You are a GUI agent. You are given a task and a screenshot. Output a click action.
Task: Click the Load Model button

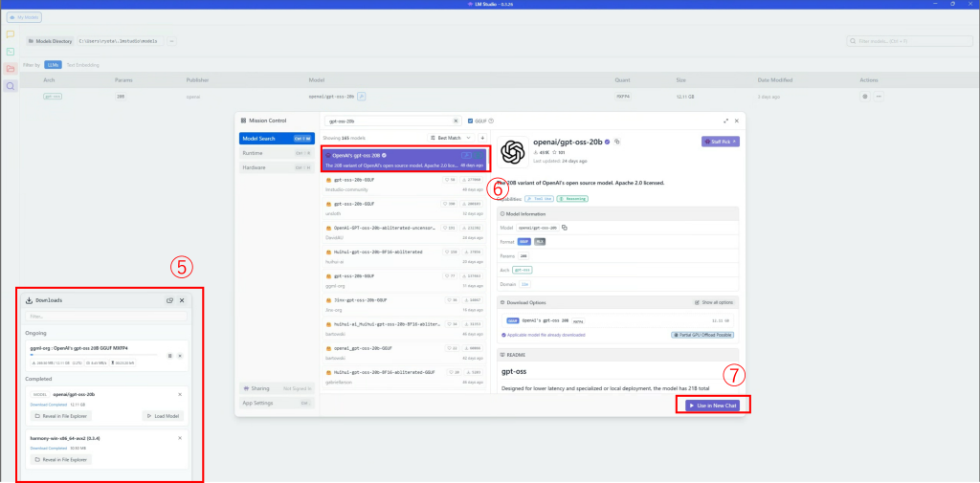coord(163,416)
